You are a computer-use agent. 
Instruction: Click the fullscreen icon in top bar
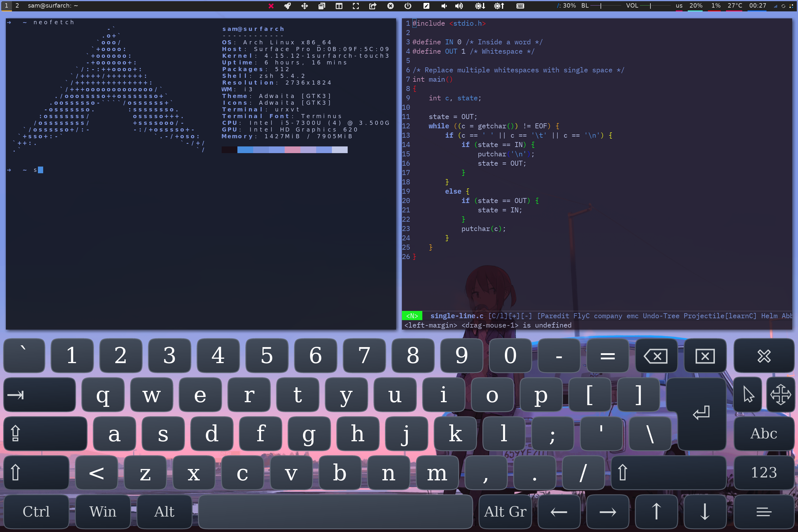click(356, 6)
